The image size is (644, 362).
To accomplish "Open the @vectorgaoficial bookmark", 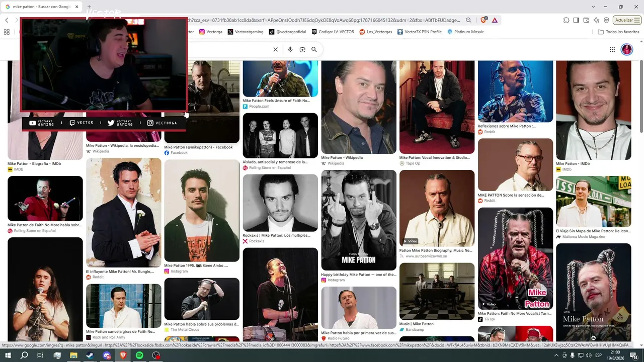I will [x=287, y=32].
